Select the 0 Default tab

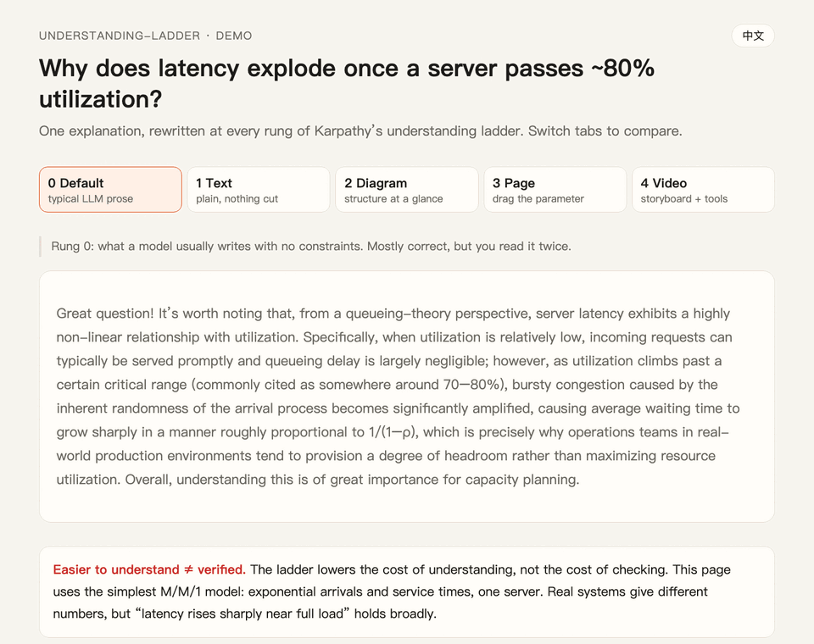pyautogui.click(x=110, y=190)
